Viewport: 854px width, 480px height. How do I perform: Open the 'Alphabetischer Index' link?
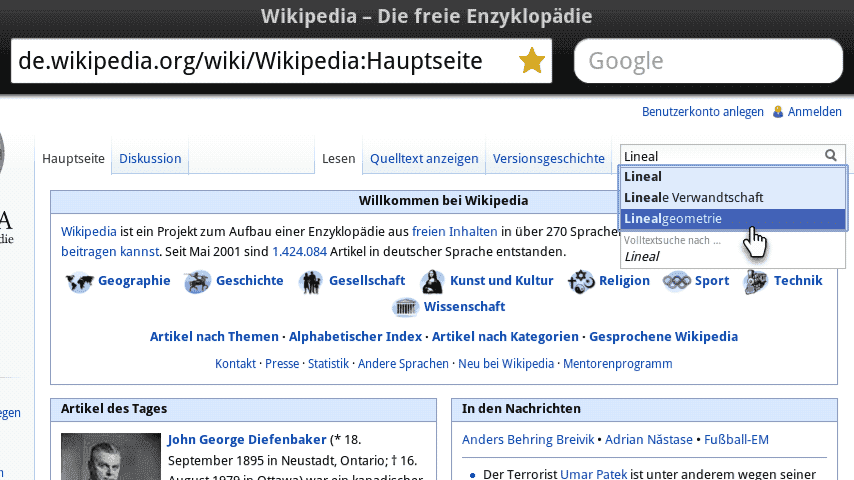coord(355,337)
